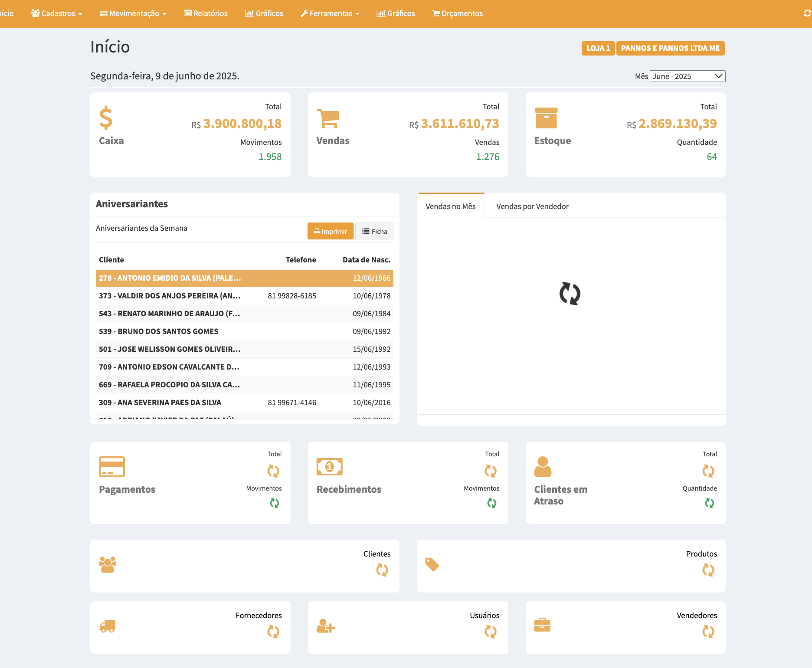Viewport: 812px width, 668px height.
Task: Click the Usuários add-user icon
Action: point(325,626)
